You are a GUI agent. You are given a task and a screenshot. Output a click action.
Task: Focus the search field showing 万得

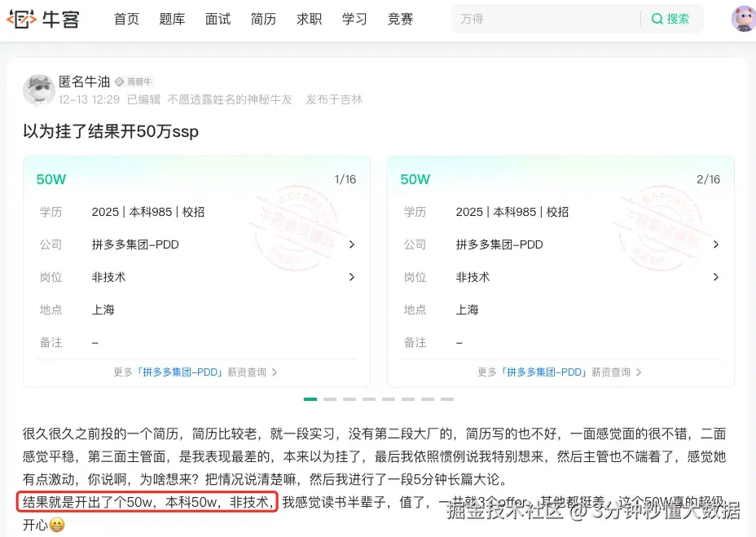tap(546, 20)
